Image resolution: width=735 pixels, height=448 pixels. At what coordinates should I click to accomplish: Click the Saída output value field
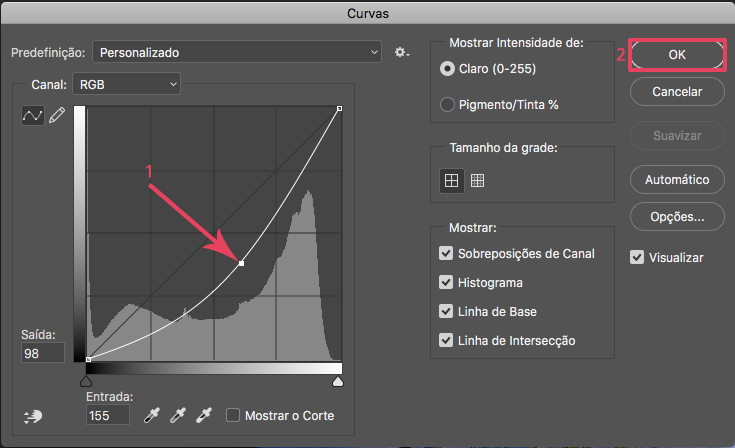pos(43,353)
